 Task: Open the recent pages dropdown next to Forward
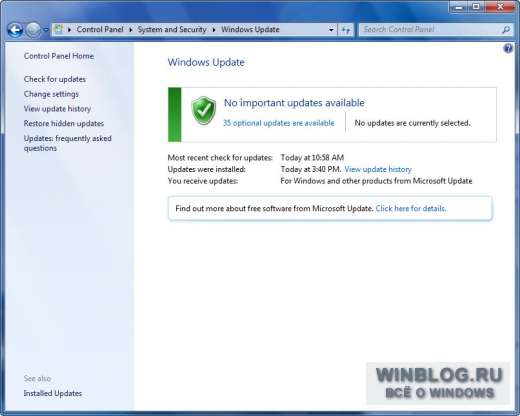coord(46,30)
